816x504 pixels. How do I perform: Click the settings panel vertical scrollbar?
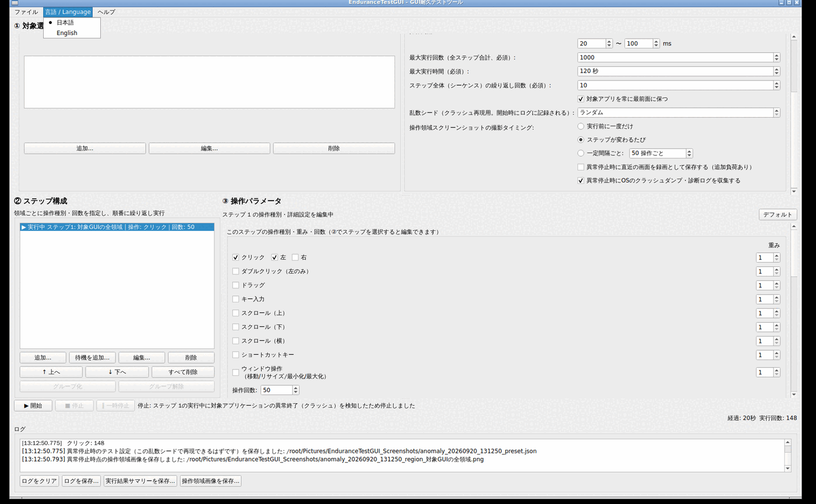pyautogui.click(x=794, y=114)
